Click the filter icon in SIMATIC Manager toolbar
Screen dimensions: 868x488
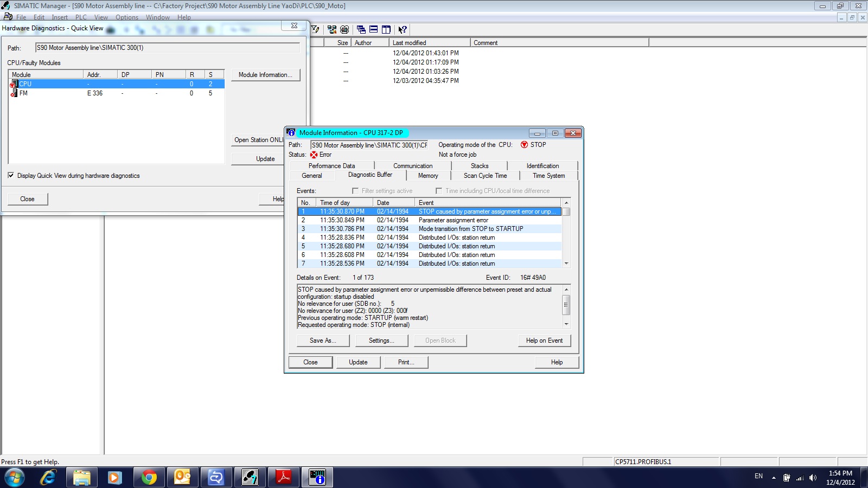click(x=315, y=29)
